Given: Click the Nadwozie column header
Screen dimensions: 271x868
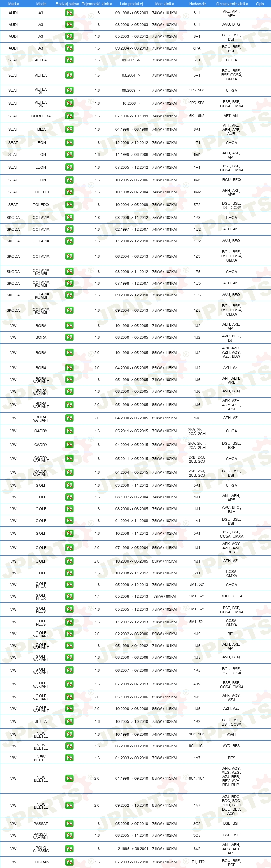Looking at the screenshot, I should coord(198,4).
